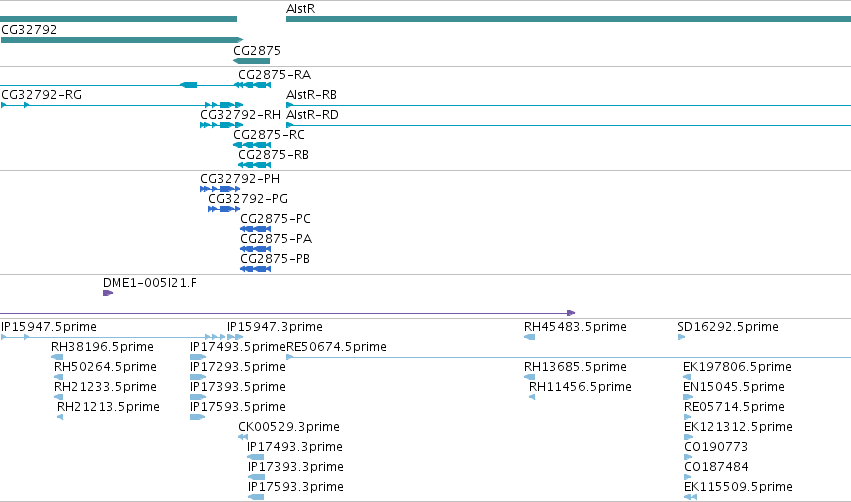The height and width of the screenshot is (502, 851).
Task: Select the RH38196.5prime EST label
Action: tap(102, 347)
